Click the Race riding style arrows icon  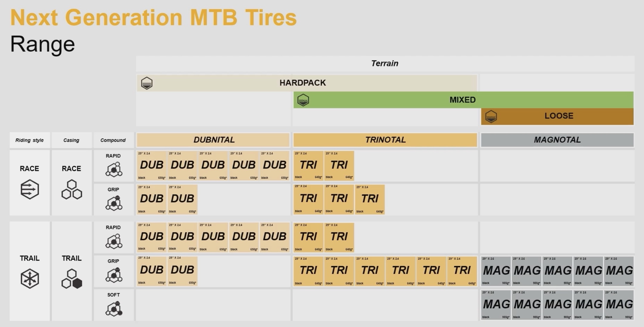(x=30, y=189)
